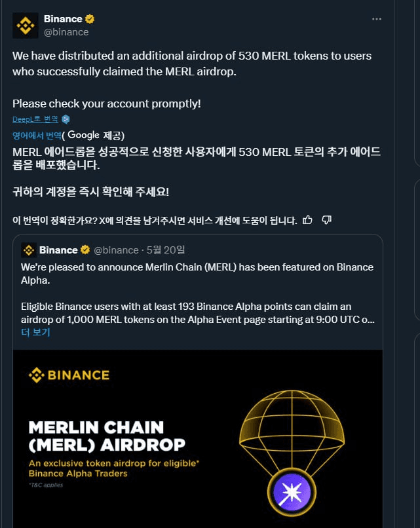Open the tweet's more options menu
Screen dimensions: 420x528
click(x=376, y=19)
